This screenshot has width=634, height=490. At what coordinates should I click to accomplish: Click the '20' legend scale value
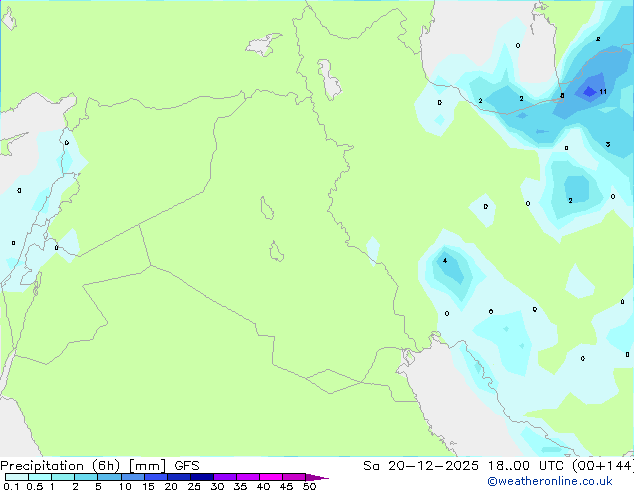click(x=171, y=486)
